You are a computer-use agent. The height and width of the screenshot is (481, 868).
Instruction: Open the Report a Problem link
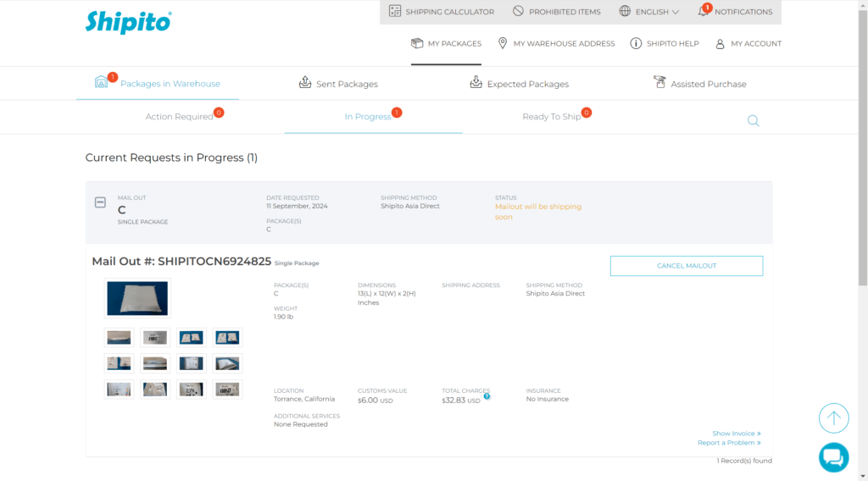point(729,443)
